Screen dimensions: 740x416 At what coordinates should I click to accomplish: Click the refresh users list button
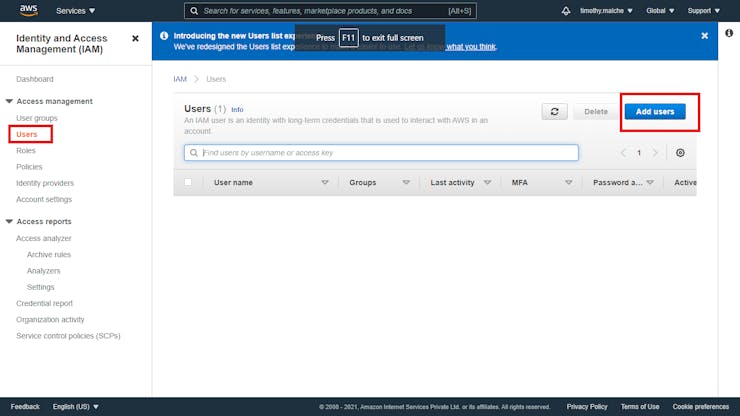pos(555,112)
